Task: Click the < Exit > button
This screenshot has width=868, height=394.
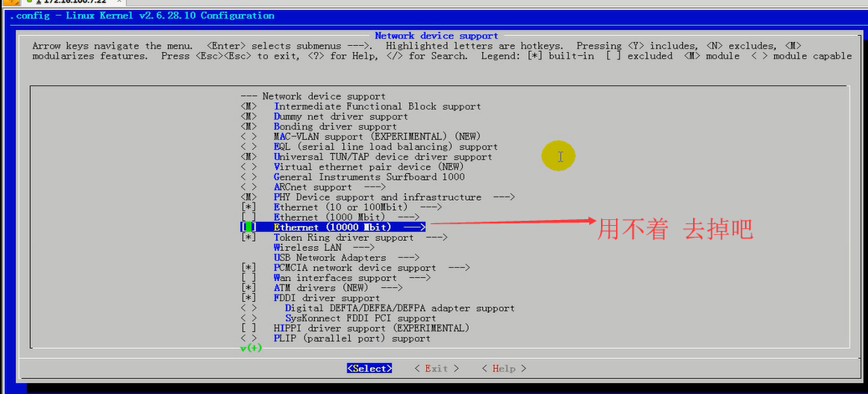Action: pyautogui.click(x=437, y=369)
